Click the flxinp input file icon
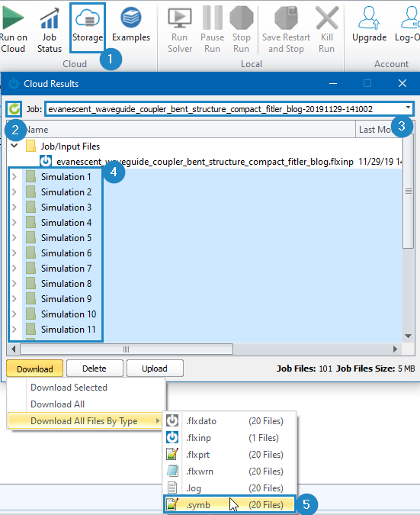420x515 pixels. pyautogui.click(x=46, y=161)
